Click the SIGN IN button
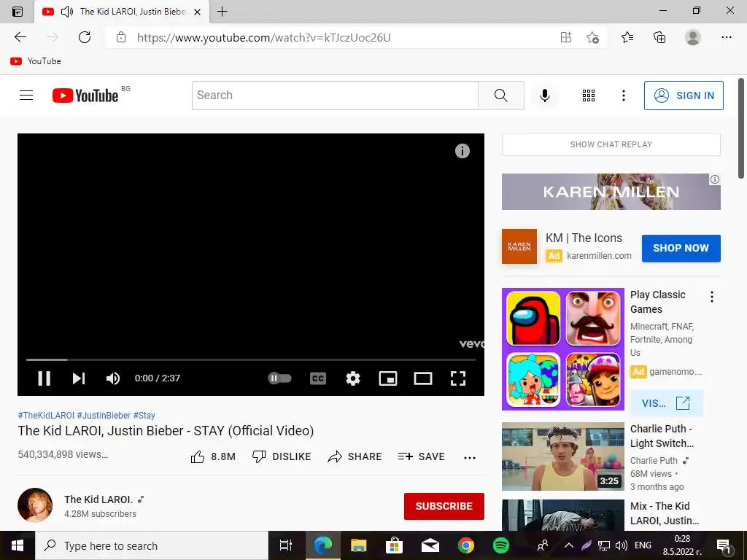Image resolution: width=747 pixels, height=560 pixels. pos(684,96)
